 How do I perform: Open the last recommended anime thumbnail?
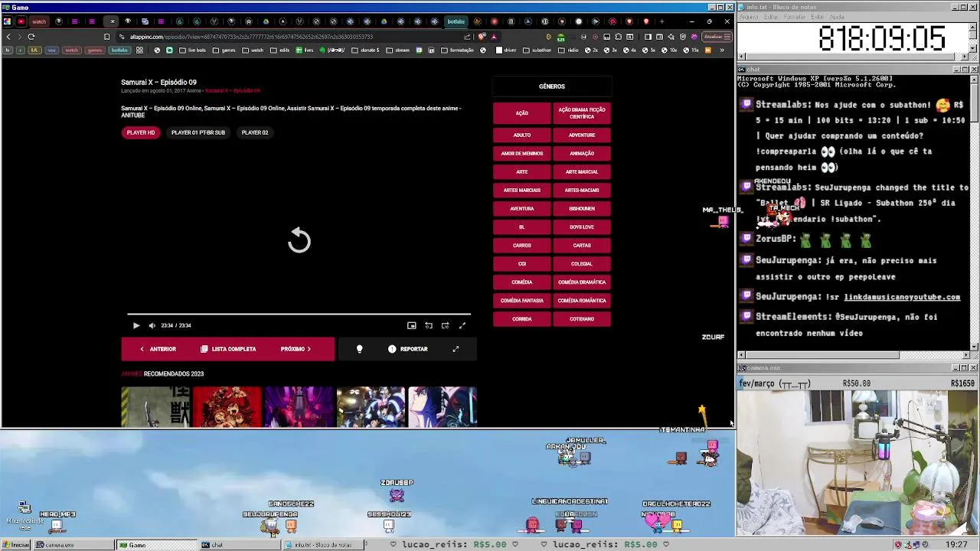click(443, 406)
